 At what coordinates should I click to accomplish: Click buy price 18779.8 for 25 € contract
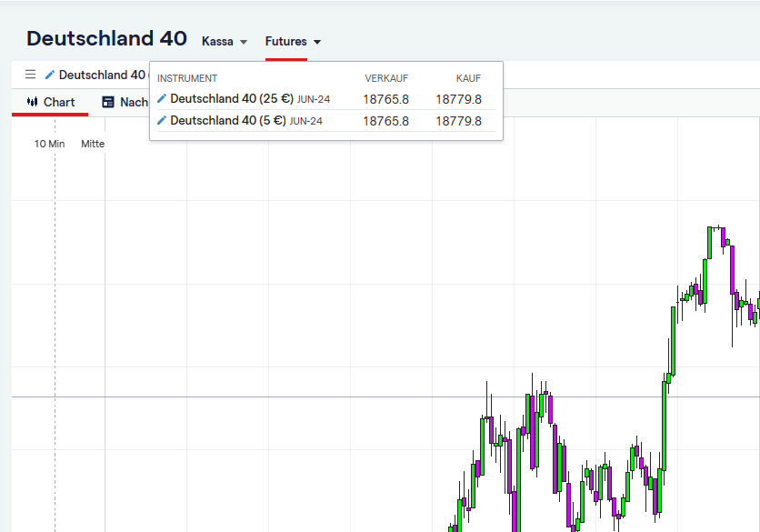pyautogui.click(x=458, y=99)
